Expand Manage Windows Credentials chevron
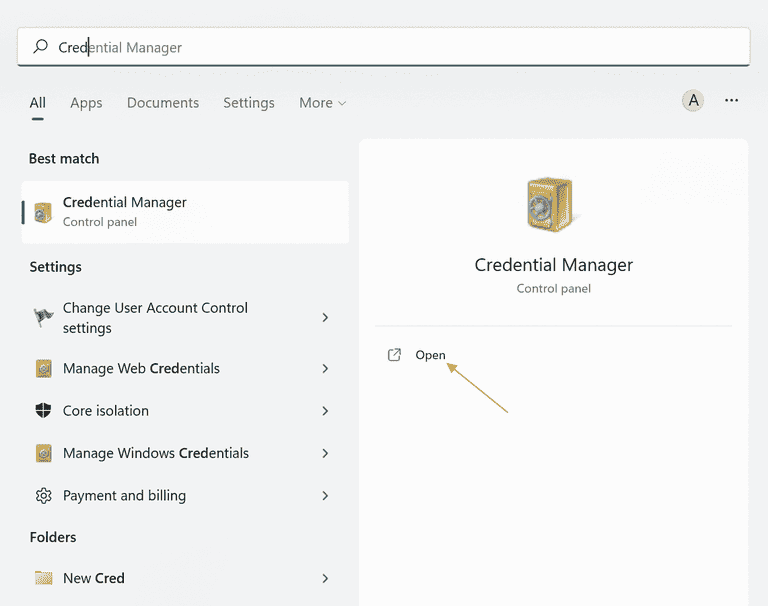 coord(325,453)
